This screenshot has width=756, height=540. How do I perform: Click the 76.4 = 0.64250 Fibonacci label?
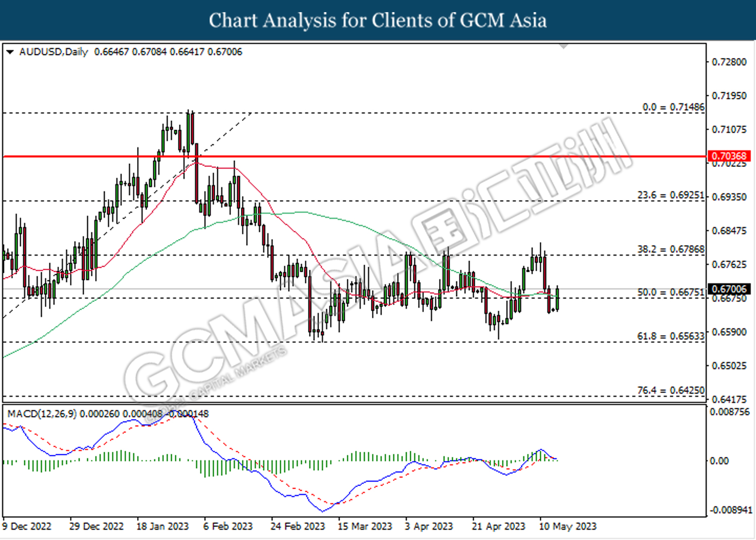click(671, 390)
